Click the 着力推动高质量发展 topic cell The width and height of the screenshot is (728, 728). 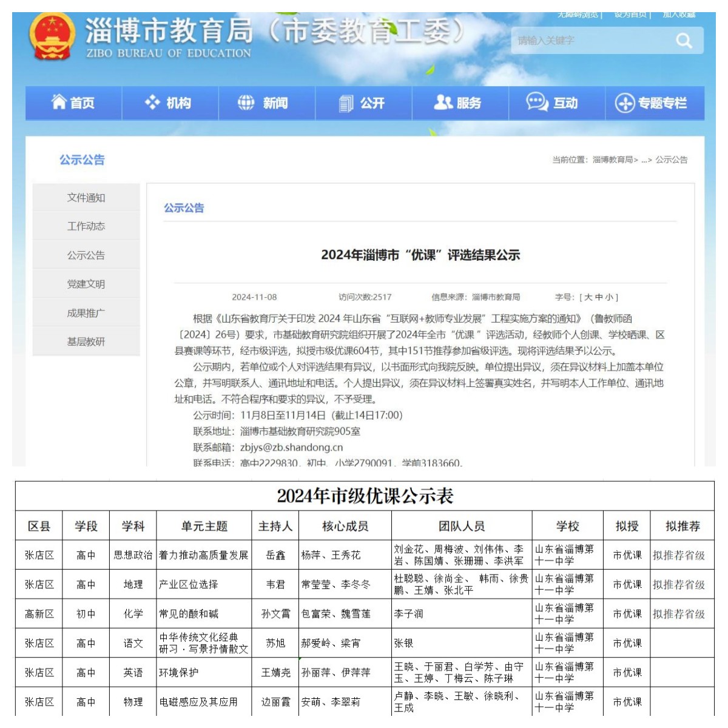204,555
